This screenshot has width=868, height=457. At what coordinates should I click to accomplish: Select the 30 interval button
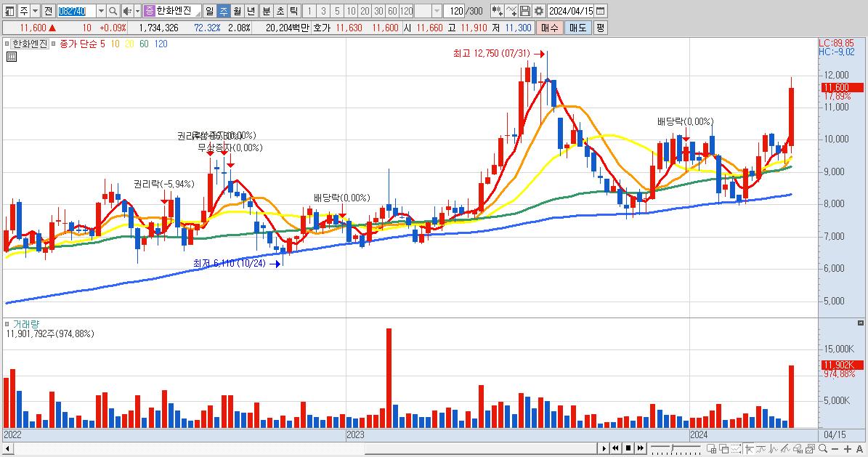[x=378, y=10]
